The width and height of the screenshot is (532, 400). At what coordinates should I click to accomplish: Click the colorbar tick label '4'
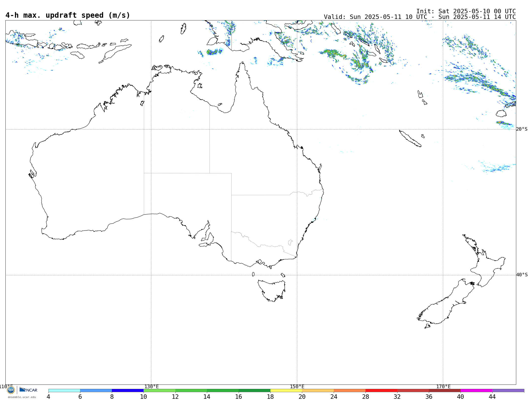tap(49, 397)
